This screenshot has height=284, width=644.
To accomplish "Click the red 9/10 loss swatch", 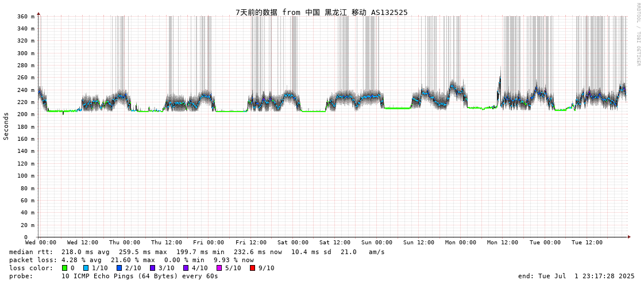I will 253,268.
